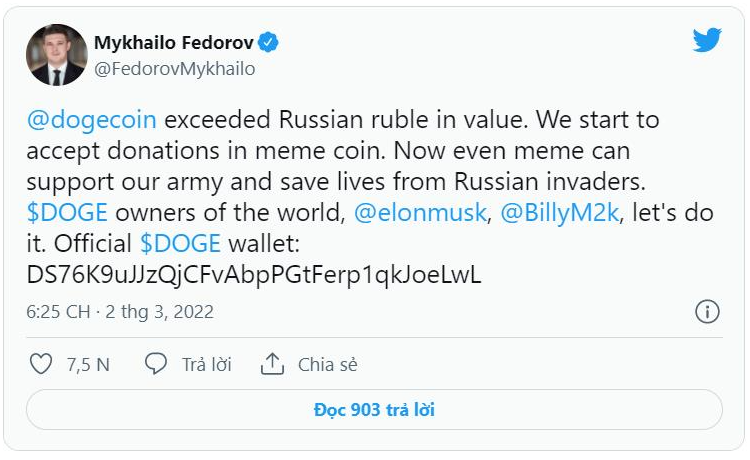
Task: Click the share upload icon
Action: coord(272,364)
